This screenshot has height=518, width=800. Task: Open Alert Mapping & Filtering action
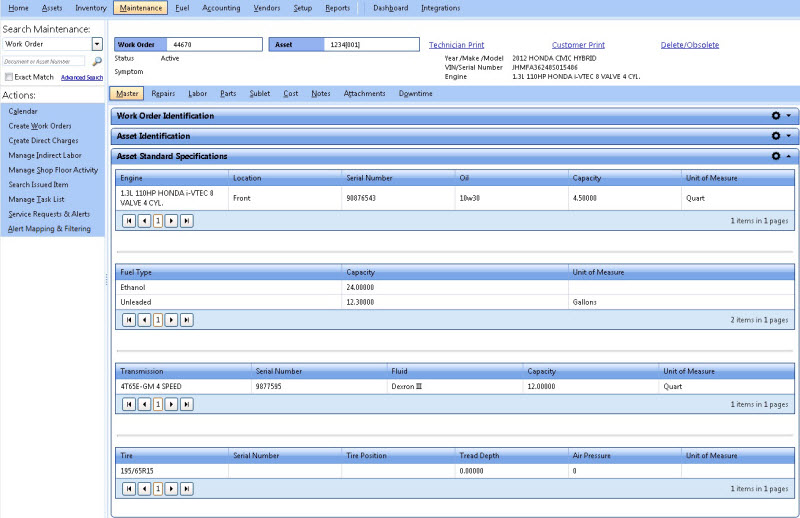click(x=49, y=229)
